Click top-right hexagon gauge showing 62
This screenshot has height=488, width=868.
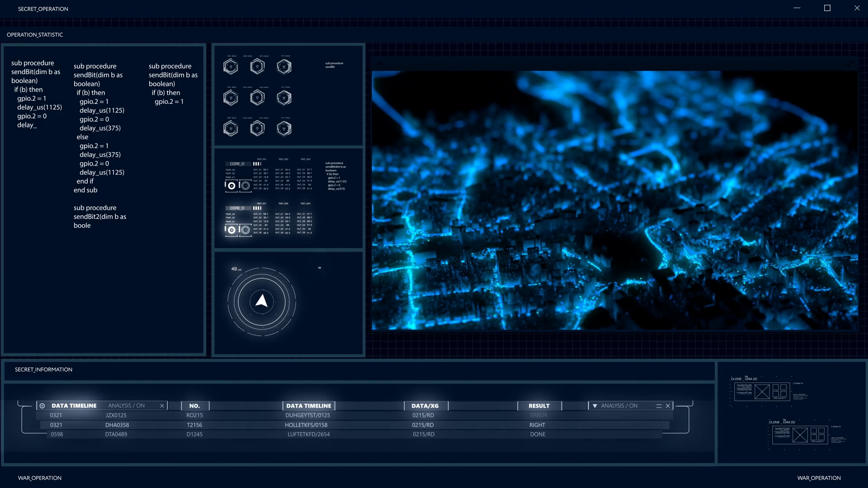284,67
